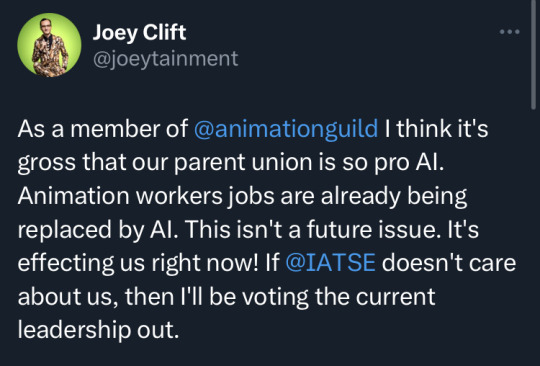The width and height of the screenshot is (540, 366).
Task: Click the vertical scrollbar thumb at right edge
Action: click(533, 55)
